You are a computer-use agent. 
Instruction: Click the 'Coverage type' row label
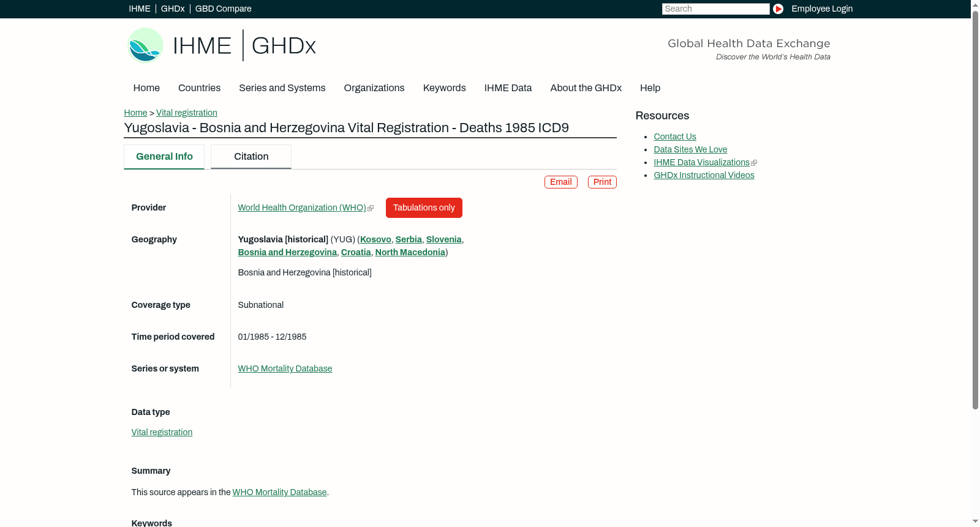point(160,305)
